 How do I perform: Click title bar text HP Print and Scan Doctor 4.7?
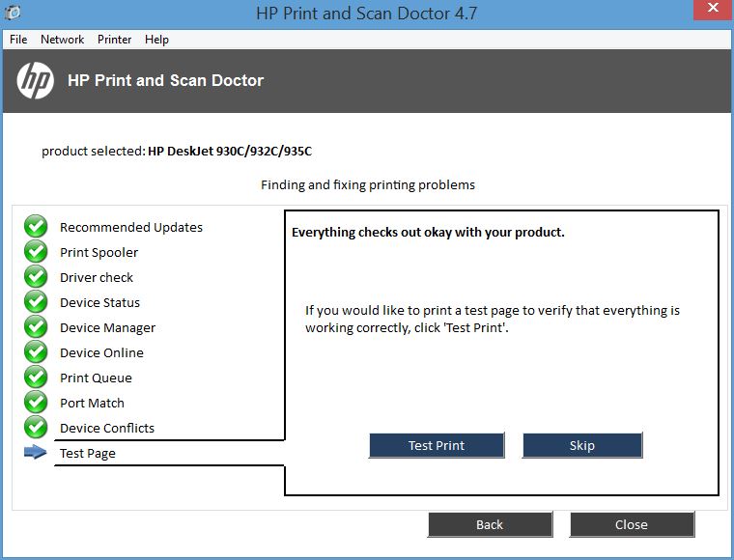pos(367,14)
